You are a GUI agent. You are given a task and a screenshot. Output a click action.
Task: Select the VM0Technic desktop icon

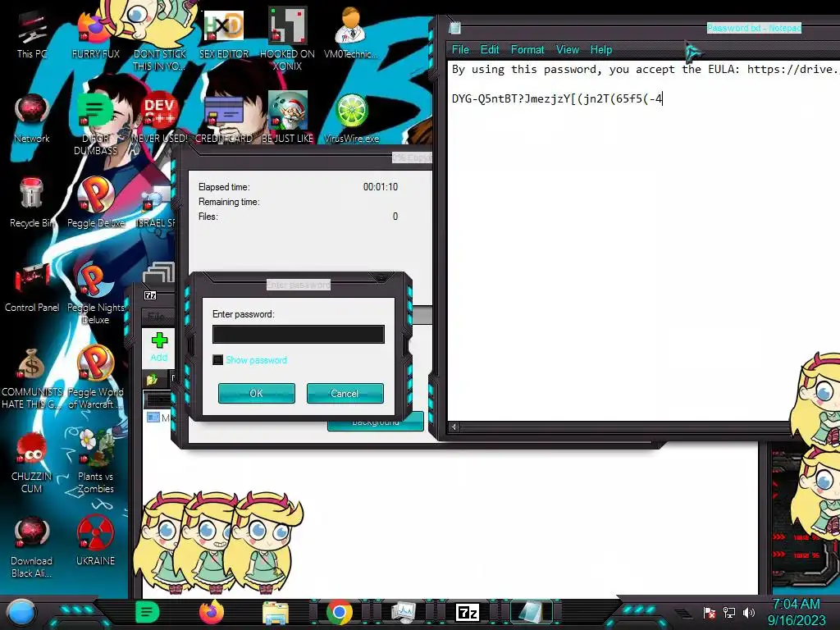(351, 32)
